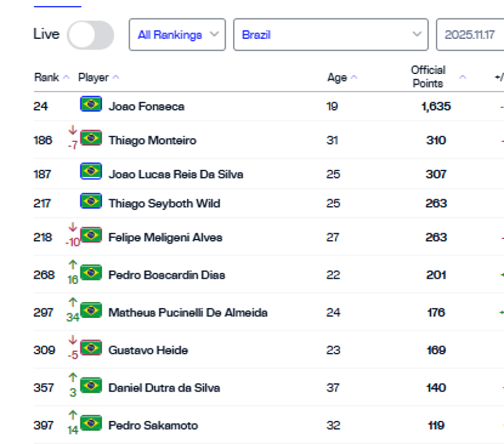504x444 pixels.
Task: Open Daniel Dutra da Silva profile
Action: [164, 388]
